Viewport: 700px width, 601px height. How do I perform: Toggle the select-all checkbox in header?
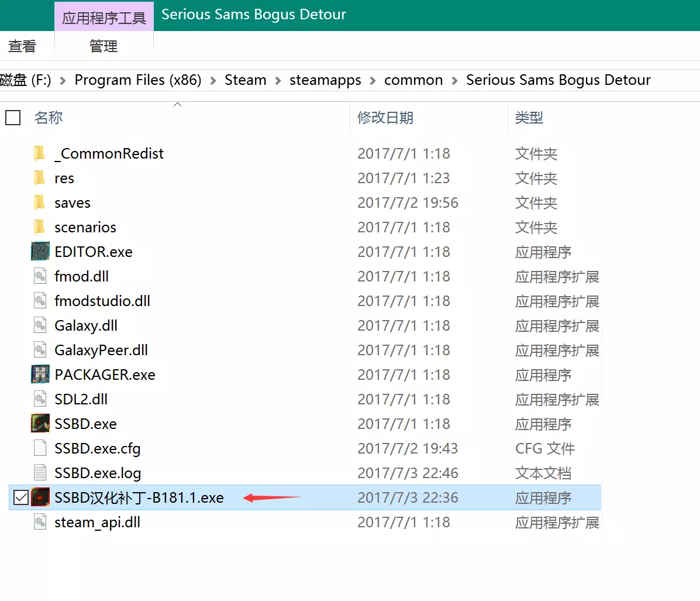click(13, 118)
